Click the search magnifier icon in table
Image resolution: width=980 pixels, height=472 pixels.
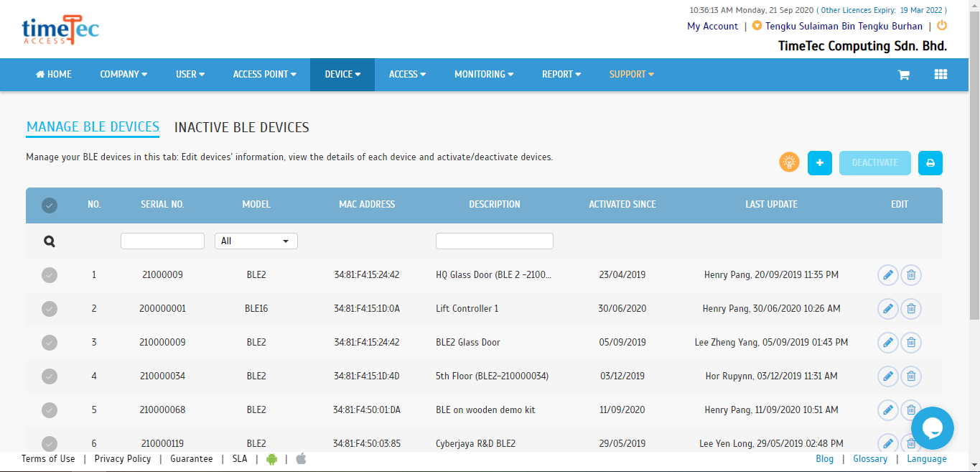[x=49, y=241]
